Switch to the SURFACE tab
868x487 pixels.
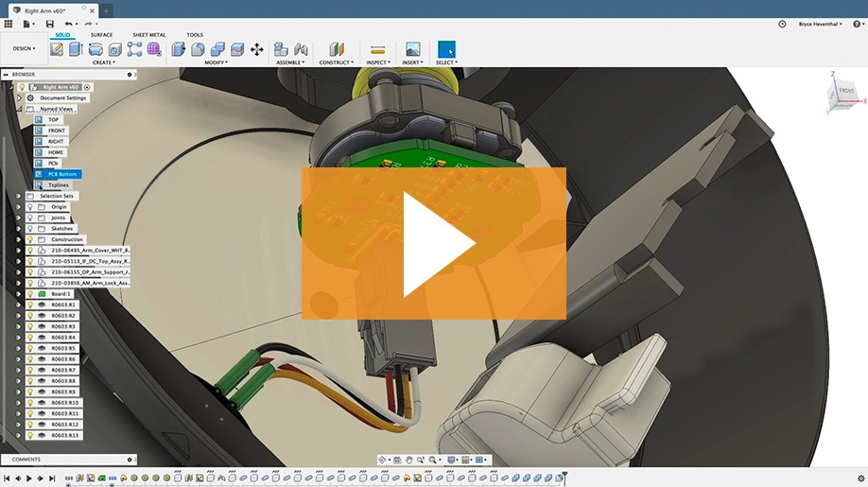102,35
